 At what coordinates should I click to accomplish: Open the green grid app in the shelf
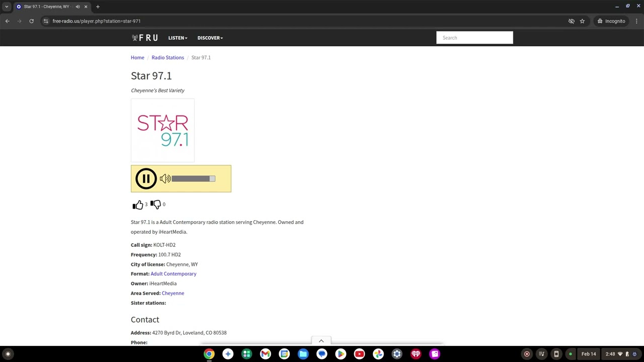pyautogui.click(x=247, y=354)
